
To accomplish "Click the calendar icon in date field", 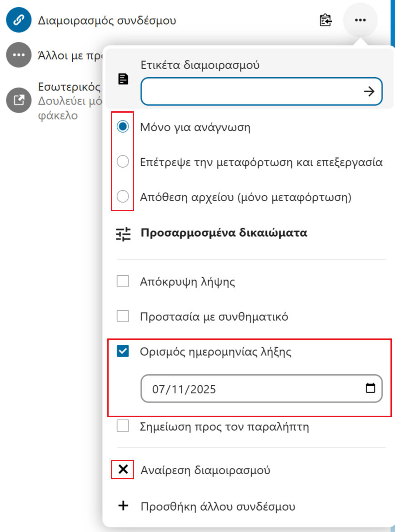I will coord(370,388).
